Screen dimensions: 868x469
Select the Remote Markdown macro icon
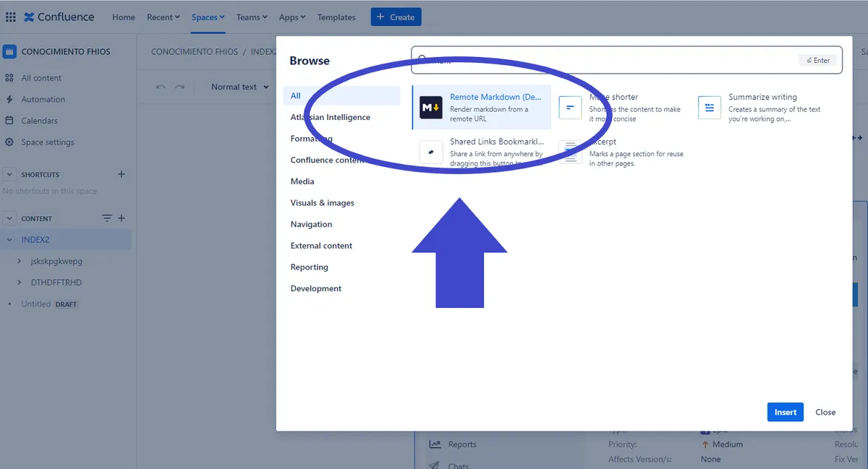click(431, 108)
